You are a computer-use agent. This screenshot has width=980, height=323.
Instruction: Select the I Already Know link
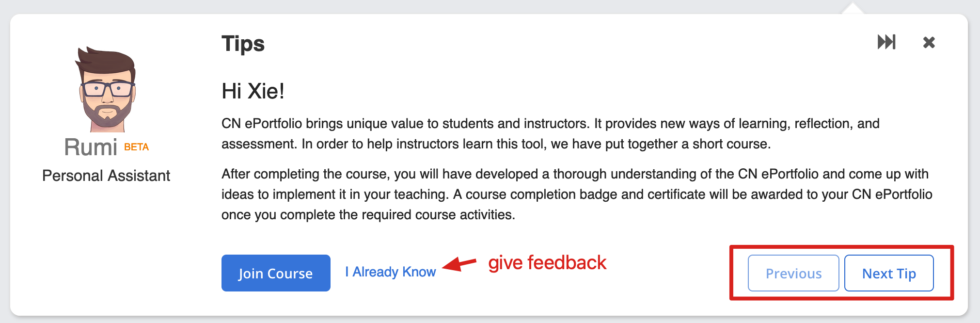pos(391,272)
